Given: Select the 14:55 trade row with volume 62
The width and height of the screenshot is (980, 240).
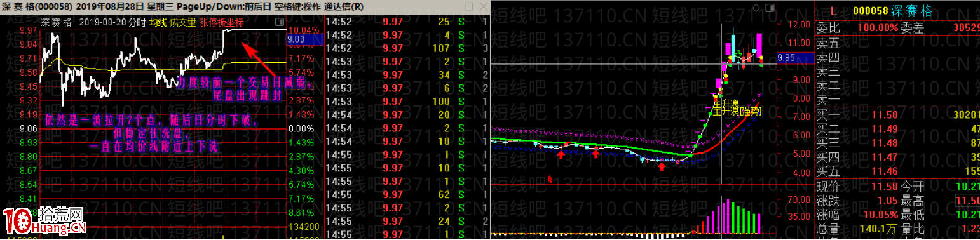Looking at the screenshot, I should point(407,195).
